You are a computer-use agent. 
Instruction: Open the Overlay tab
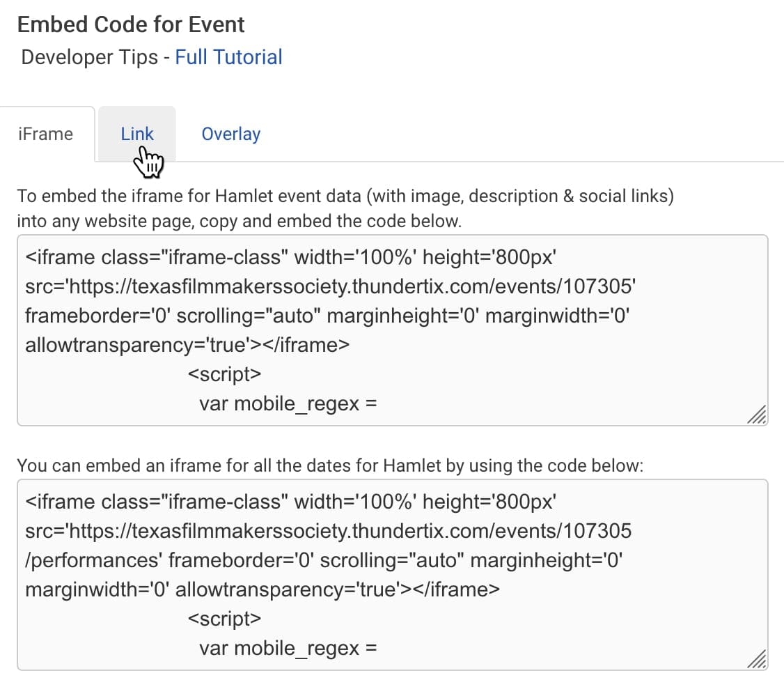click(x=230, y=134)
